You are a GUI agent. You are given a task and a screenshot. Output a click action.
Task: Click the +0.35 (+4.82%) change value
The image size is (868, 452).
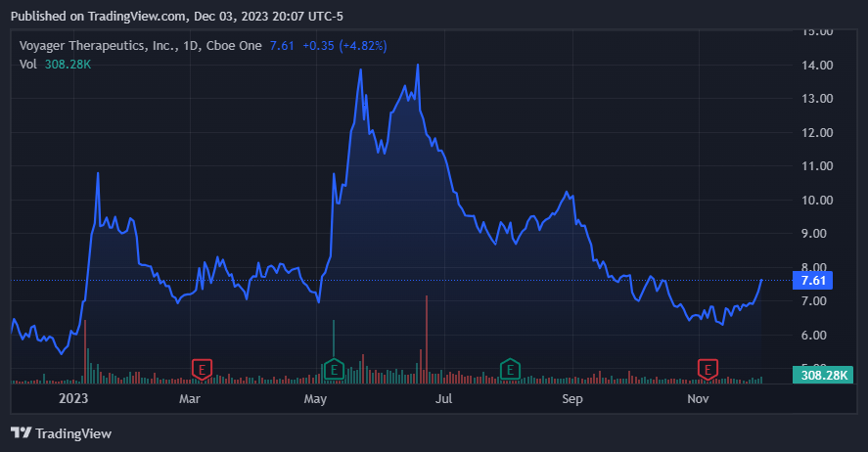pos(344,46)
